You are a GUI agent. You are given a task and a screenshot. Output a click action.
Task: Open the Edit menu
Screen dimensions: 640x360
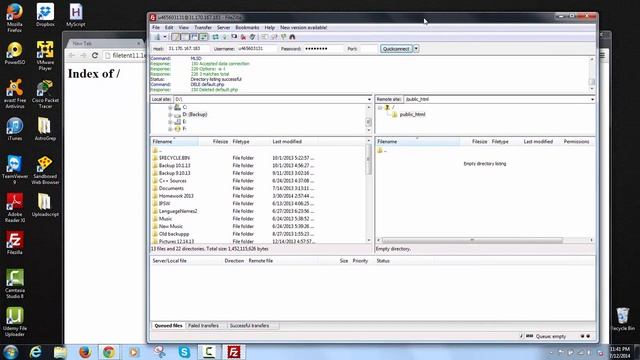(169, 27)
